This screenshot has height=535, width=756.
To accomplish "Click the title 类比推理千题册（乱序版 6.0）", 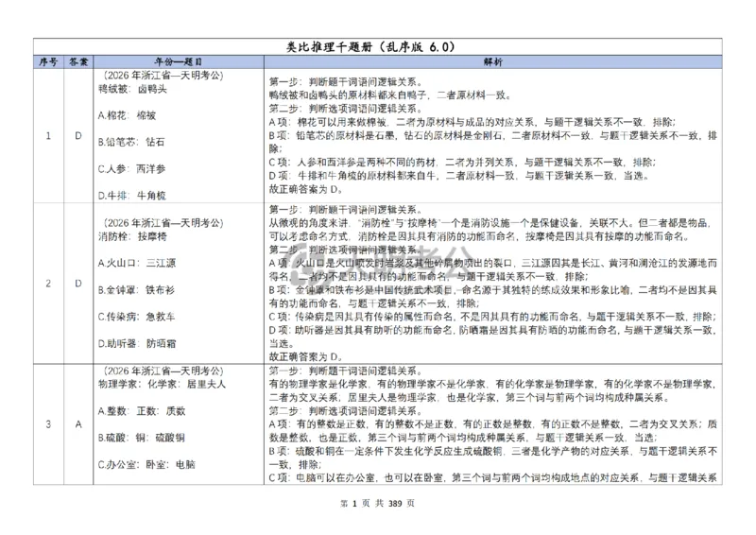I will pos(370,47).
